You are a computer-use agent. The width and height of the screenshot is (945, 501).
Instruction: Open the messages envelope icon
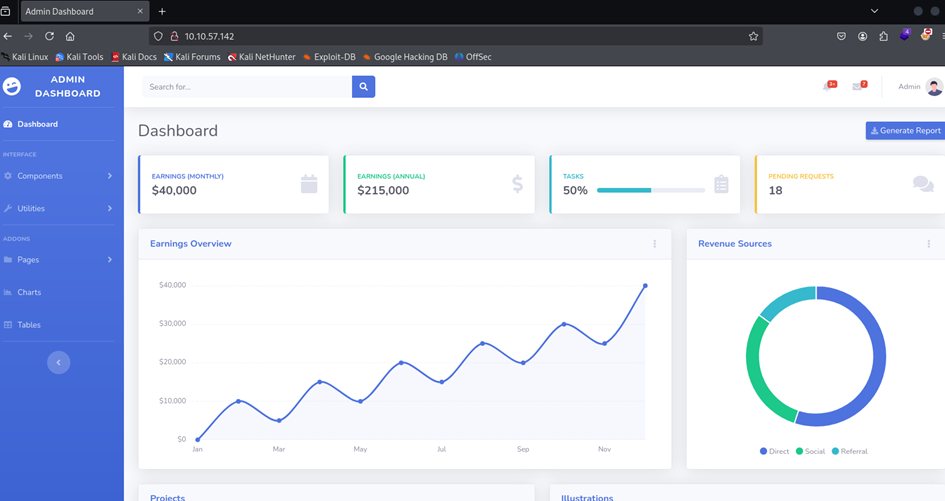click(x=859, y=86)
